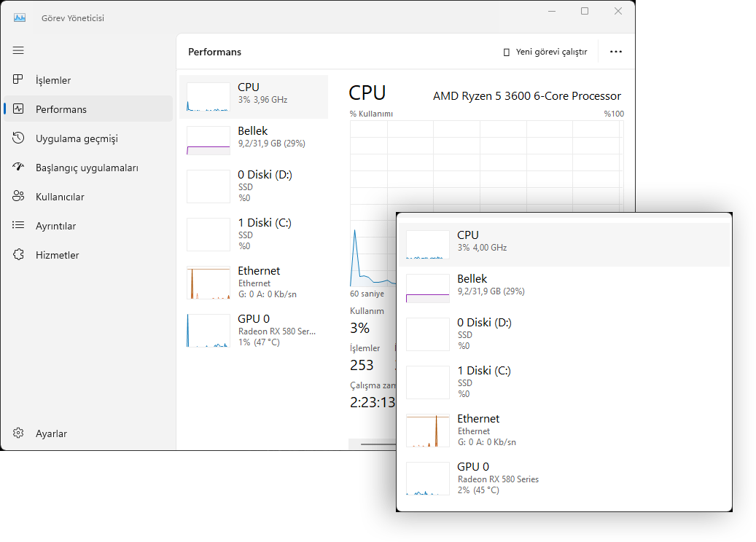Viewport: 756px width, 542px height.
Task: Select the Bellek performance entry
Action: [x=257, y=137]
